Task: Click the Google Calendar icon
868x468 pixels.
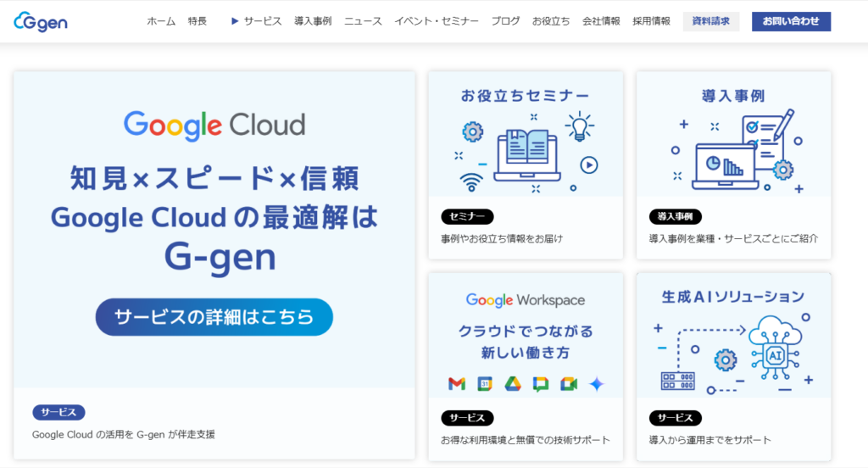Action: point(485,384)
